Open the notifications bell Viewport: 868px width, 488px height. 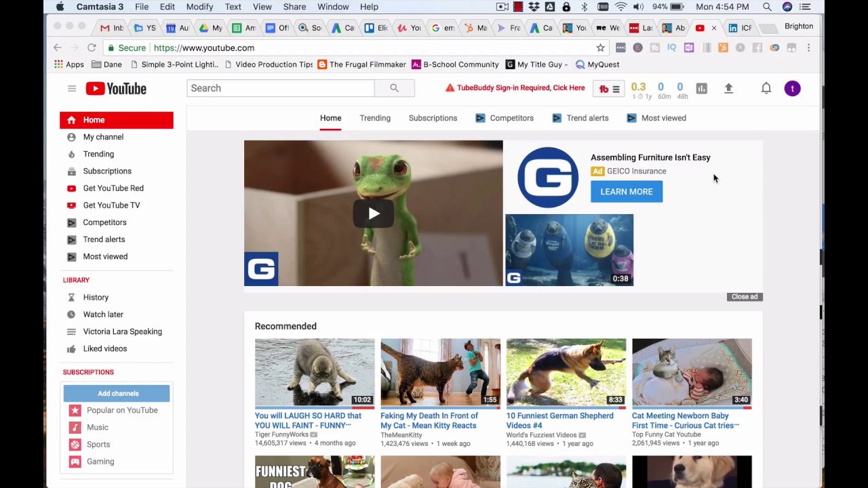point(766,88)
